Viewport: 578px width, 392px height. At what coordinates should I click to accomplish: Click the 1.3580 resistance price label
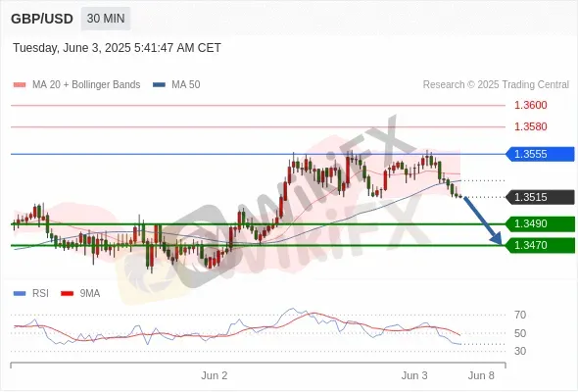click(530, 126)
